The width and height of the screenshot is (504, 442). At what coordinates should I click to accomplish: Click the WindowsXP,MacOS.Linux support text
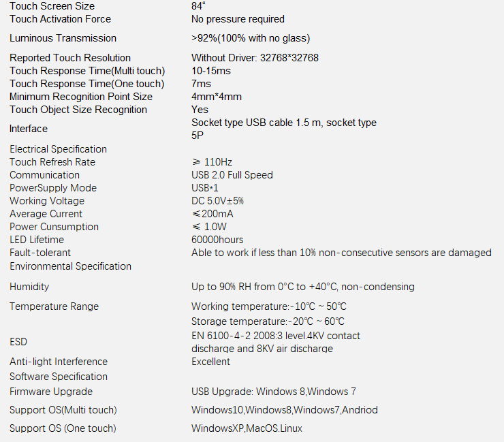click(x=247, y=428)
